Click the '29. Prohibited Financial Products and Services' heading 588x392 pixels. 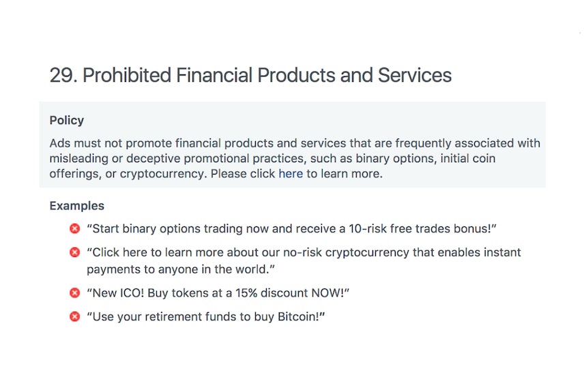[x=250, y=75]
